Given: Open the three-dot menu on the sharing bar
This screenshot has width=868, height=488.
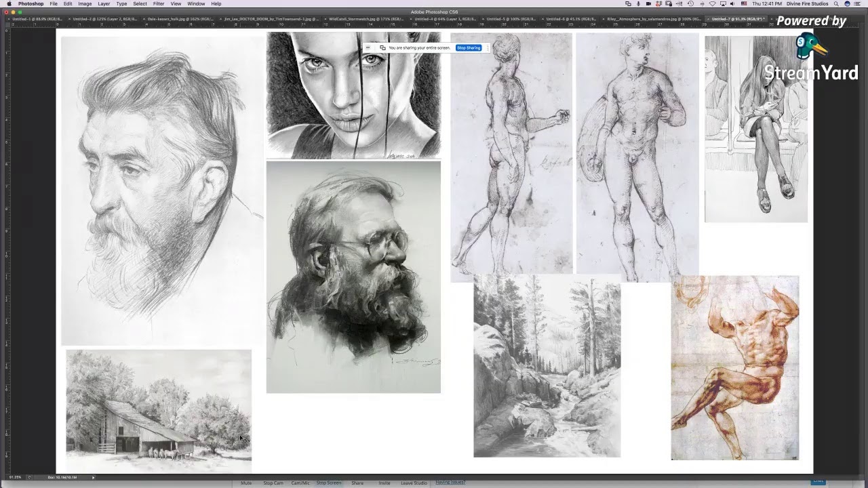Looking at the screenshot, I should (x=488, y=47).
